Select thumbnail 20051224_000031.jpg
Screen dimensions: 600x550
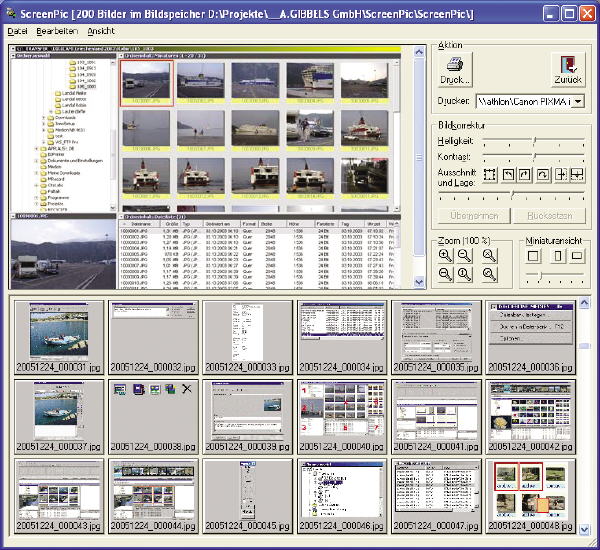pyautogui.click(x=59, y=337)
